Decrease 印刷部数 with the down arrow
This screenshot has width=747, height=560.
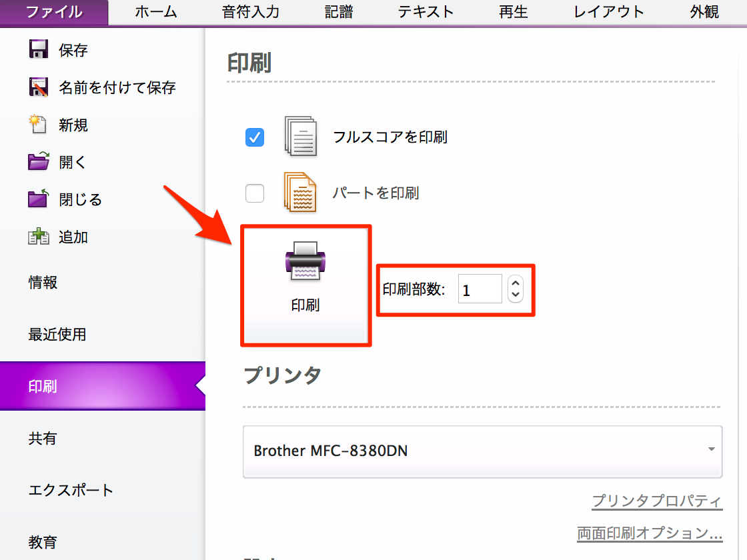pos(516,295)
